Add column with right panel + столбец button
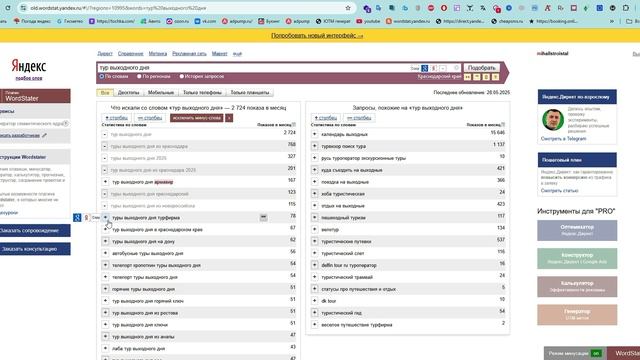Screen dimensions: 640x360 click(326, 118)
